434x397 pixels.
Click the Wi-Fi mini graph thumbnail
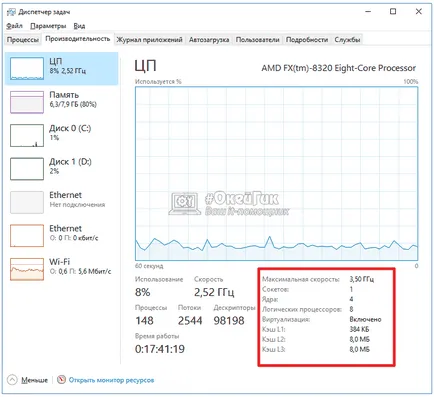pos(27,269)
